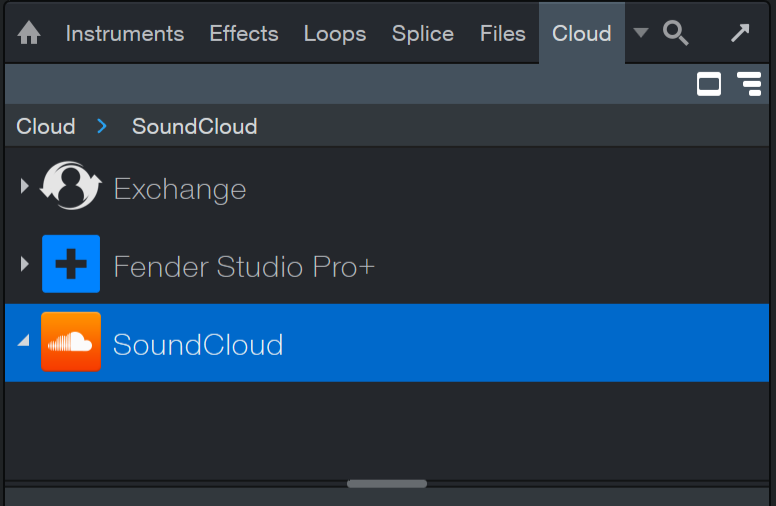Expand the Exchange tree node
Viewport: 776px width, 506px height.
(24, 186)
